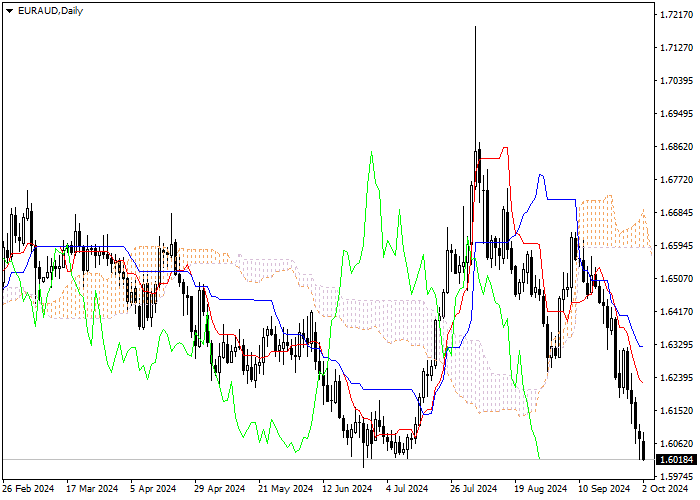Image resolution: width=700 pixels, height=500 pixels.
Task: Select the 1.65070 price axis label
Action: (676, 279)
